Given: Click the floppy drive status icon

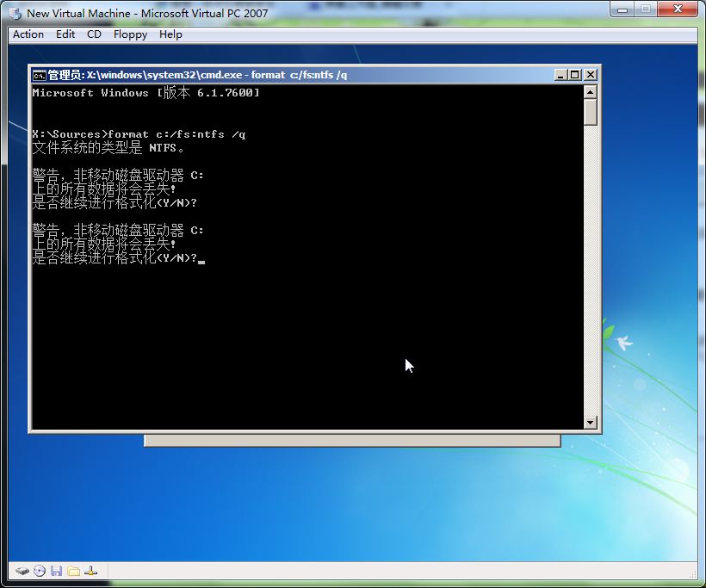Looking at the screenshot, I should 58,570.
